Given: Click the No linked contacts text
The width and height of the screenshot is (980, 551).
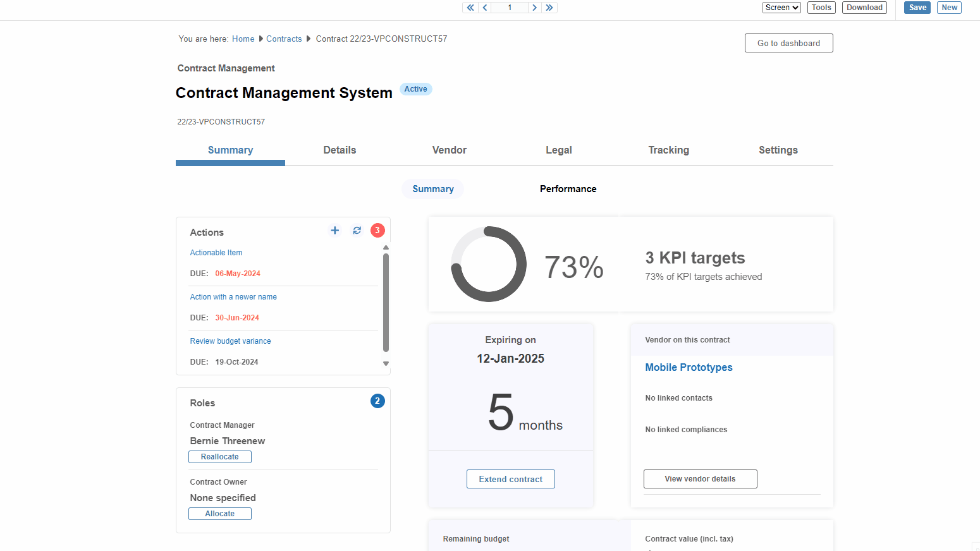Looking at the screenshot, I should pyautogui.click(x=678, y=398).
